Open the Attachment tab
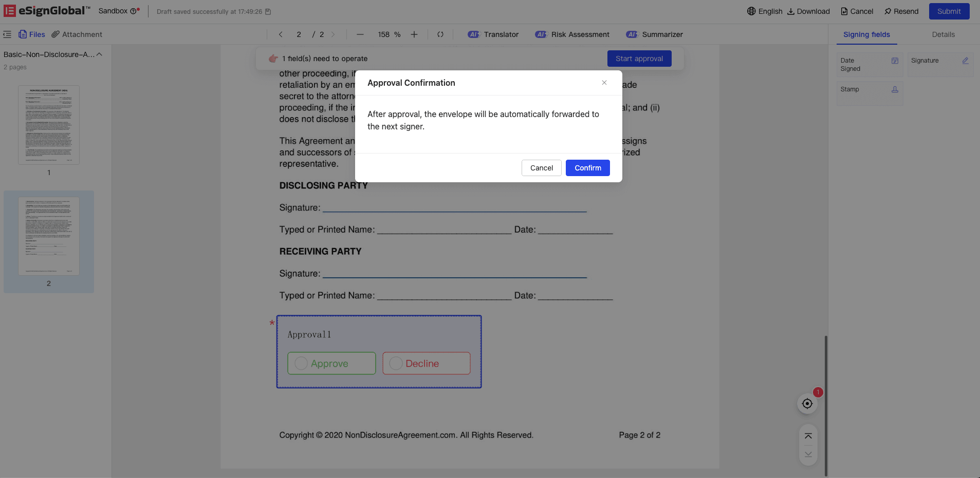The image size is (980, 478). point(77,34)
